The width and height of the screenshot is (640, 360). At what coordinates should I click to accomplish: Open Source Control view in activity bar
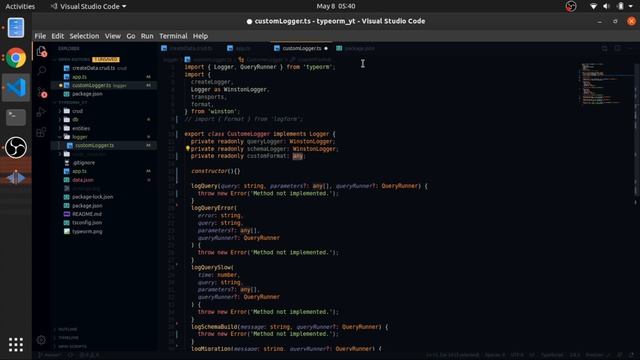(x=42, y=92)
